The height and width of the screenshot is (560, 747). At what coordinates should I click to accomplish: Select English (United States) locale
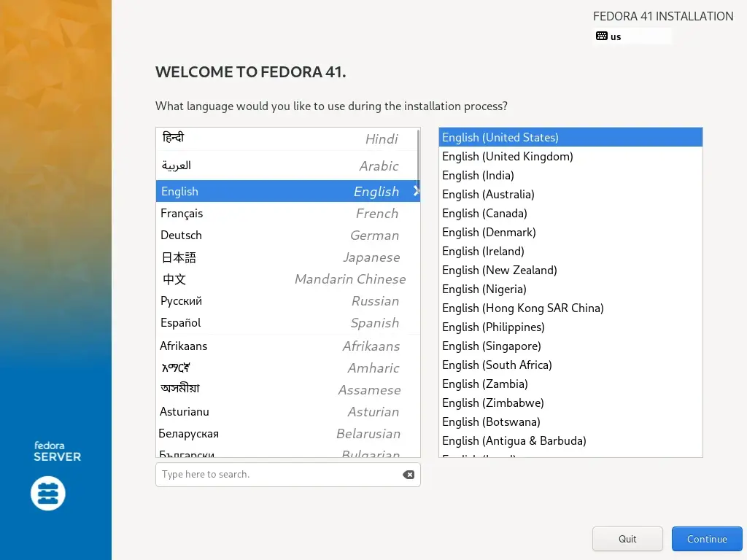tap(570, 137)
